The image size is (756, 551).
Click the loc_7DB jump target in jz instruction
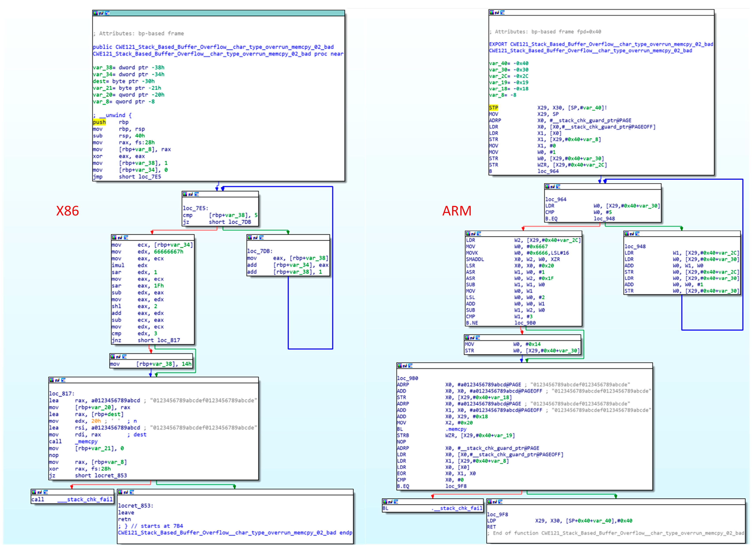point(239,222)
